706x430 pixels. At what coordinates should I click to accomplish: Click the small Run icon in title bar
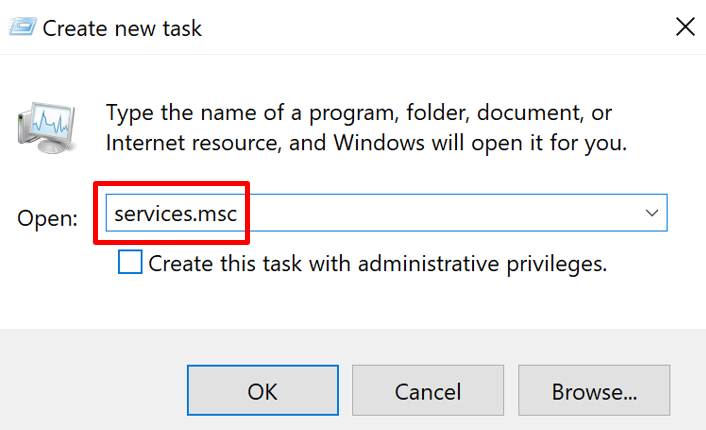(x=21, y=28)
